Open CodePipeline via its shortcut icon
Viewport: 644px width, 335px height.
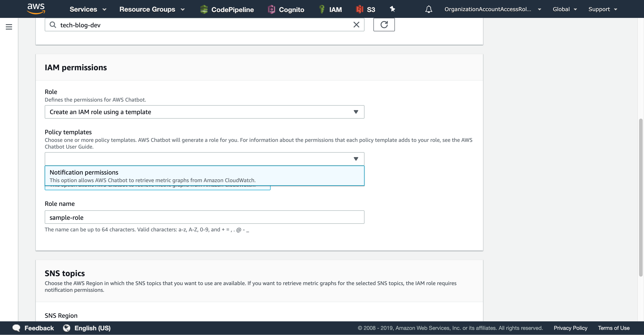[x=204, y=9]
